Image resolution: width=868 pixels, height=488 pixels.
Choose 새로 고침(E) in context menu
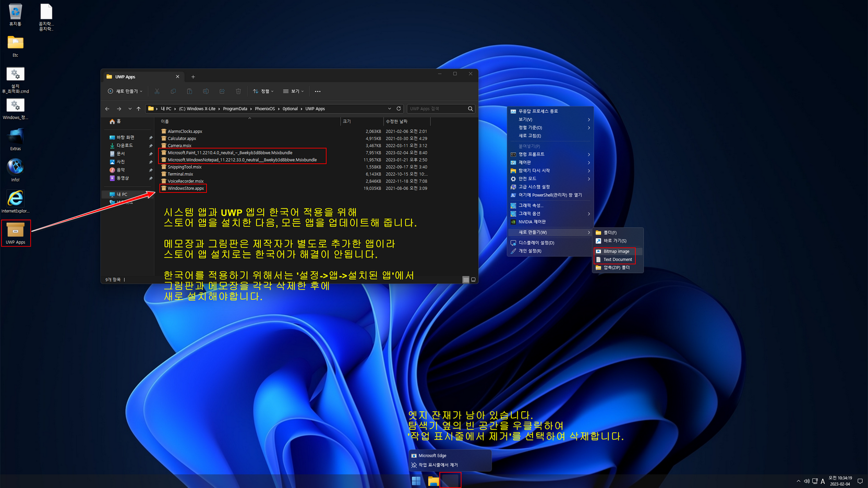551,136
